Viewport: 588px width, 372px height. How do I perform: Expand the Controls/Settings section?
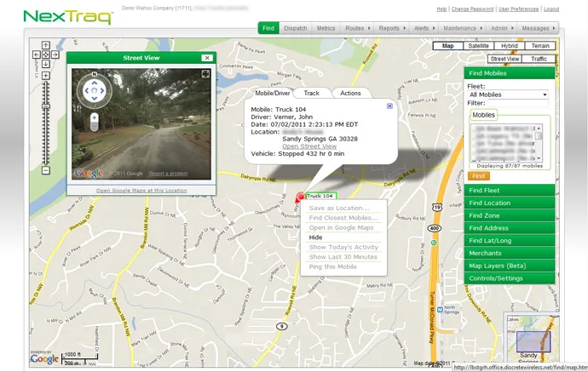click(510, 278)
